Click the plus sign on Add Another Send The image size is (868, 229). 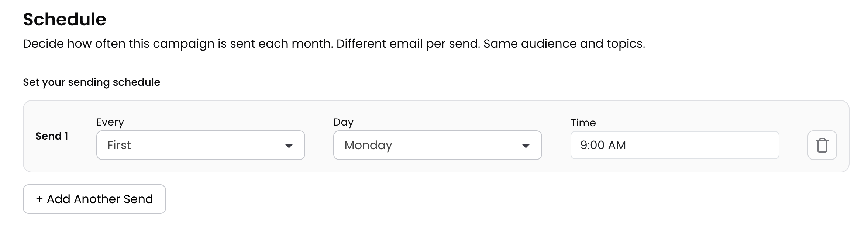pyautogui.click(x=39, y=199)
